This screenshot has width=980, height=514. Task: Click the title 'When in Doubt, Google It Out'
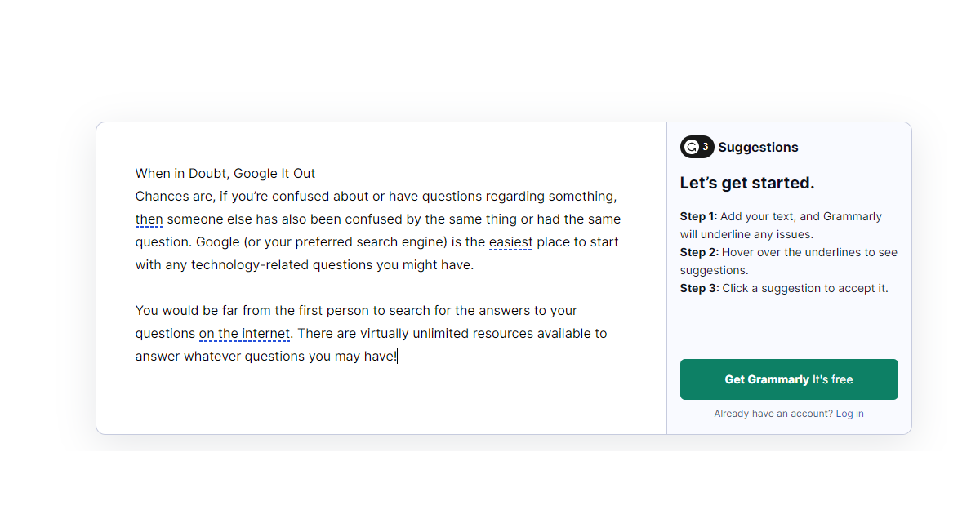(x=225, y=173)
